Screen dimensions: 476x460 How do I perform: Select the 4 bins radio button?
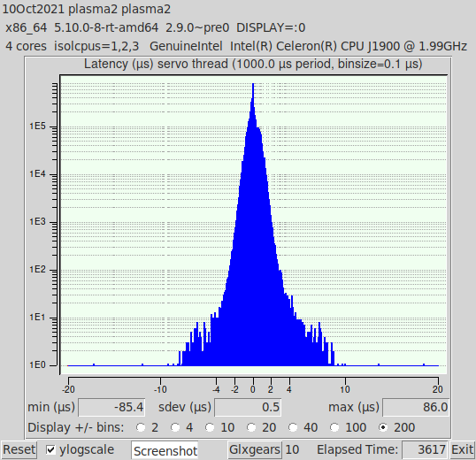[175, 427]
